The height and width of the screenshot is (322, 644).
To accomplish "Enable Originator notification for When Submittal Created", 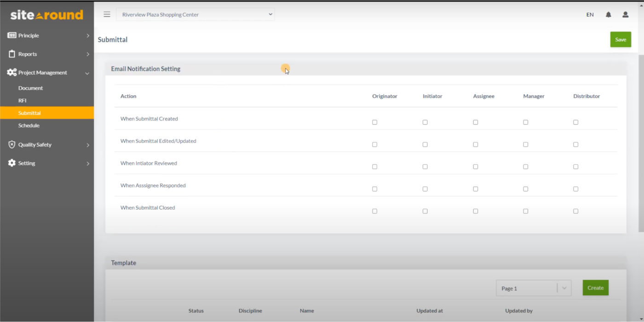I will tap(374, 122).
